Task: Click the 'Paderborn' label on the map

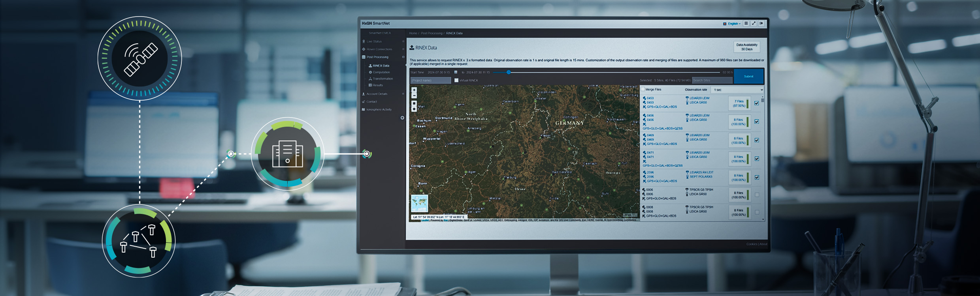Action: coord(510,101)
